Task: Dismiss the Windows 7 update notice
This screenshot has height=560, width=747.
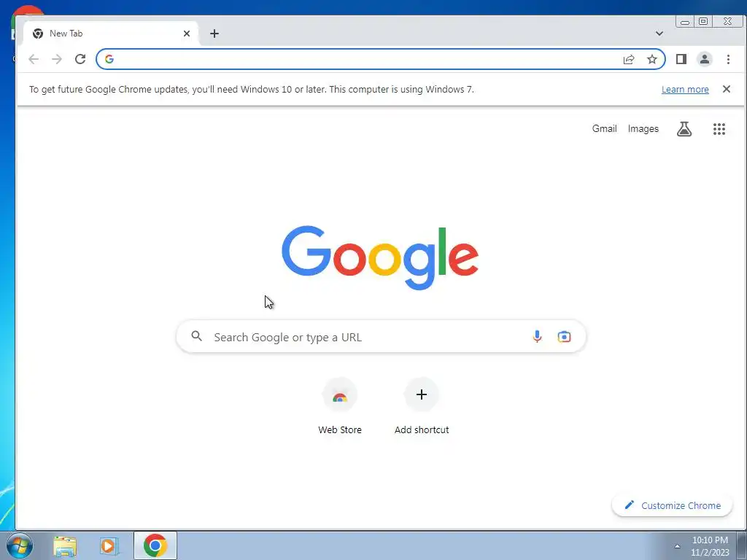Action: (x=727, y=89)
